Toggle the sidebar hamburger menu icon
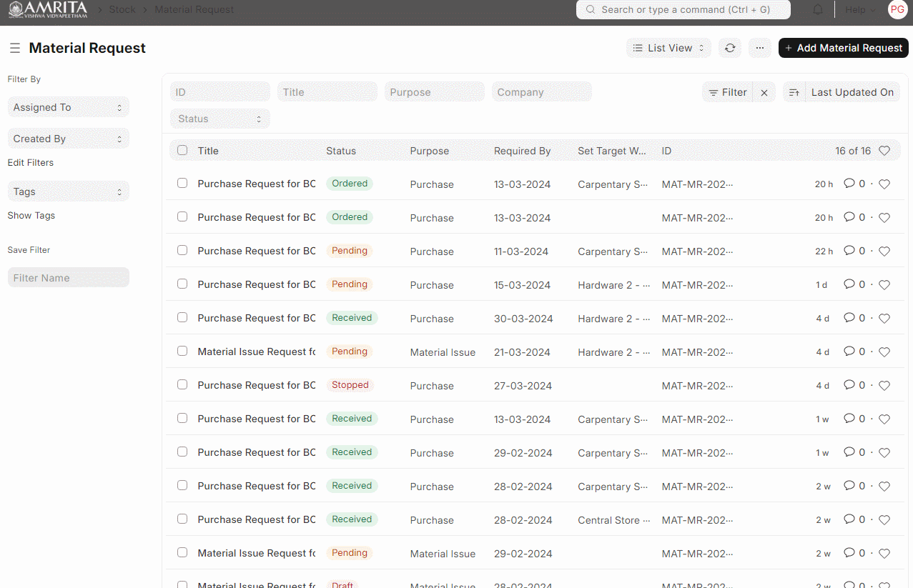Viewport: 913px width, 588px height. click(14, 48)
